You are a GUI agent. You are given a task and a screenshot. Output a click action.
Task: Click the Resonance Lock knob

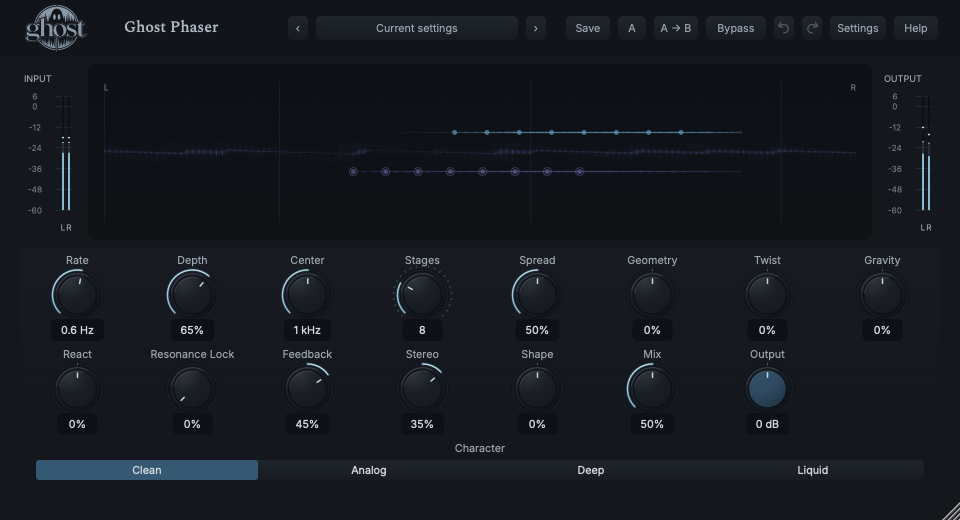pos(192,389)
